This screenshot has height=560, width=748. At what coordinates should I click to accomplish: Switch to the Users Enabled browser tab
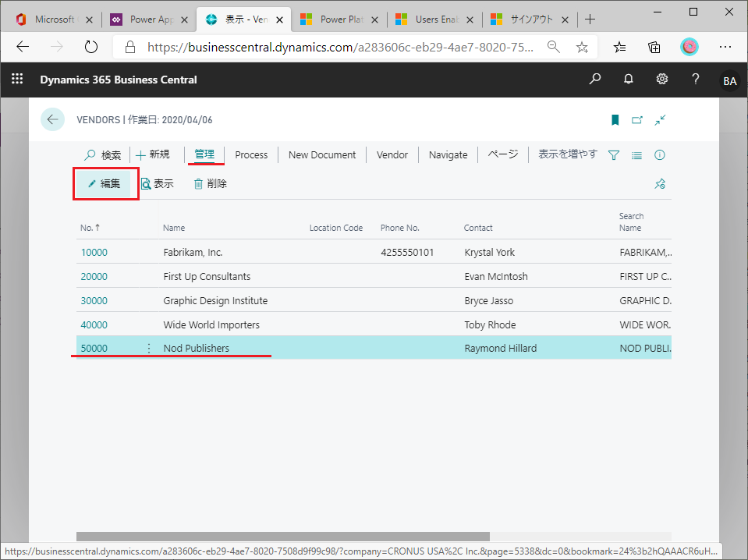click(434, 19)
